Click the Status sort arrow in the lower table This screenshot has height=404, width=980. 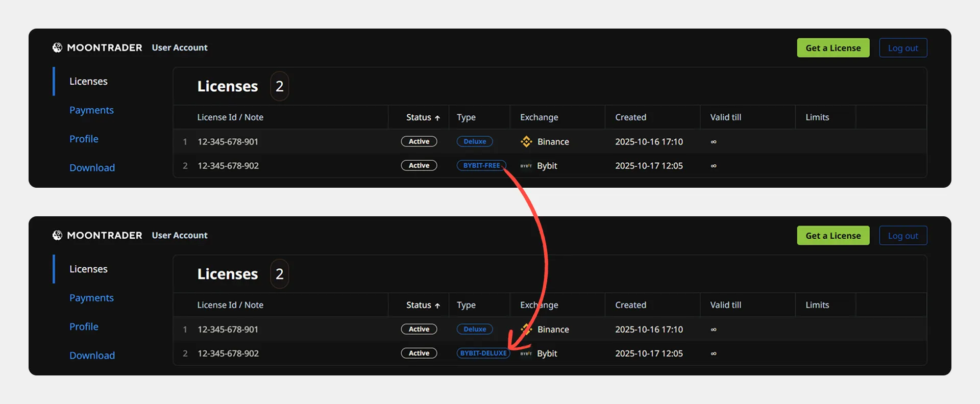[x=437, y=306]
